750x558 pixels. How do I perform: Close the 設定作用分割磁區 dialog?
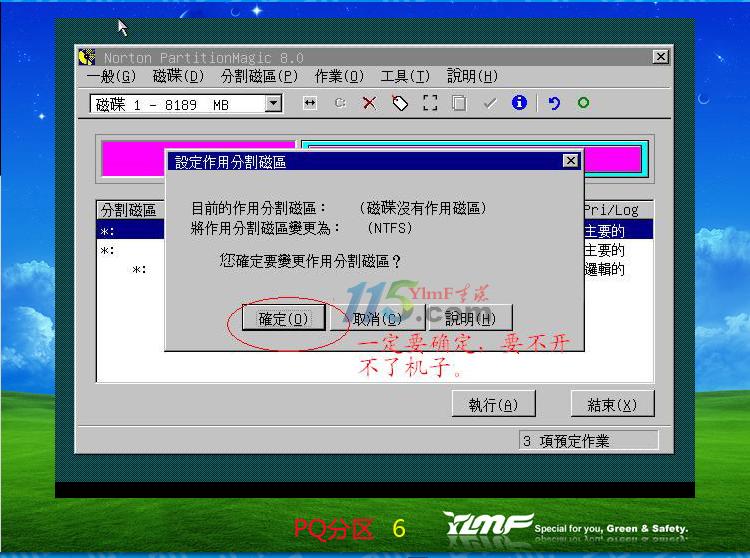(570, 161)
